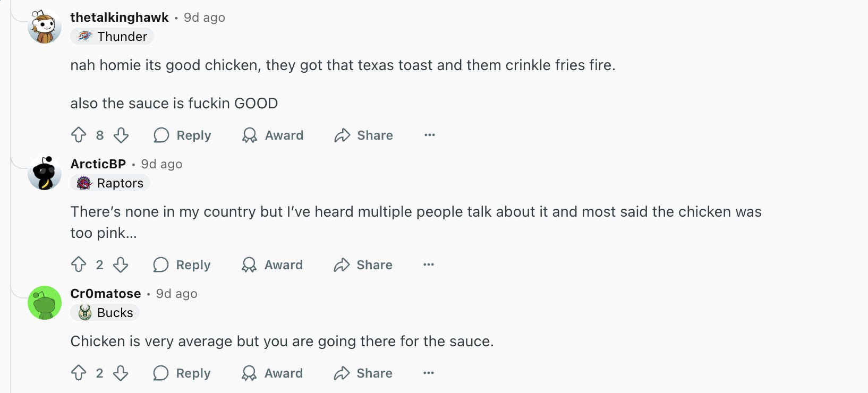The image size is (868, 393).
Task: Share Cr0matose's comment
Action: [363, 373]
